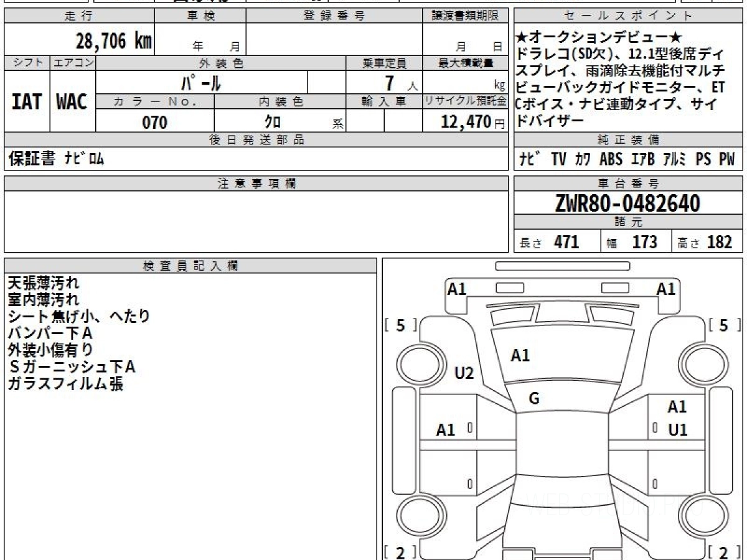Select the color number 070
Screen dimensions: 747x560
pos(155,122)
